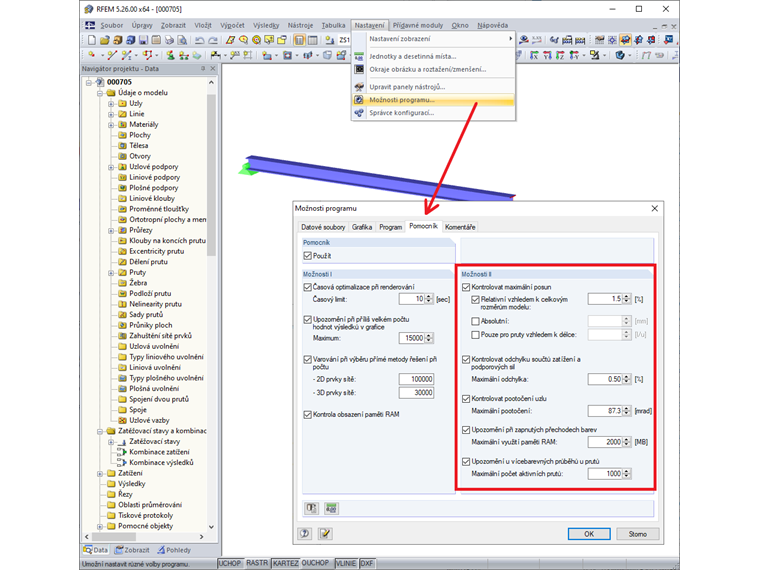
Task: Select the Kombinace zatížení tree item
Action: 159,452
